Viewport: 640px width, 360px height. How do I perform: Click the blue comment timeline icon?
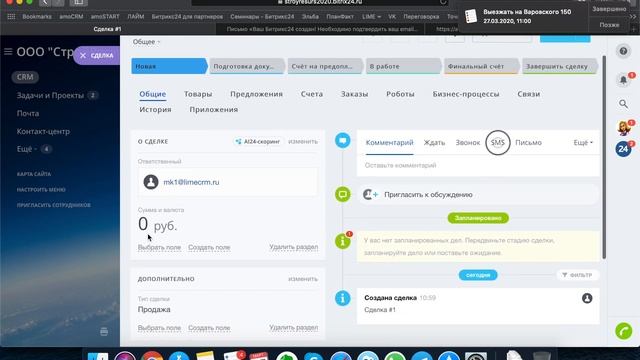click(x=342, y=140)
